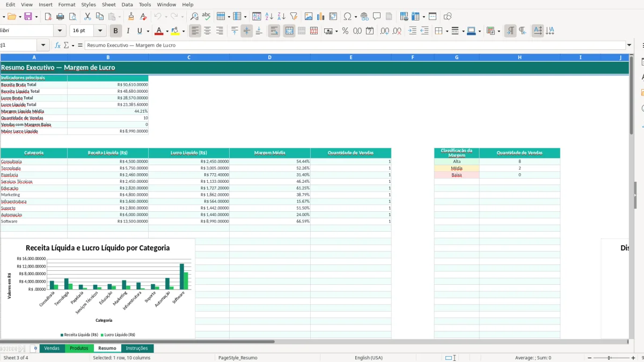Image resolution: width=644 pixels, height=362 pixels.
Task: Center cell text horizontally
Action: 207,31
